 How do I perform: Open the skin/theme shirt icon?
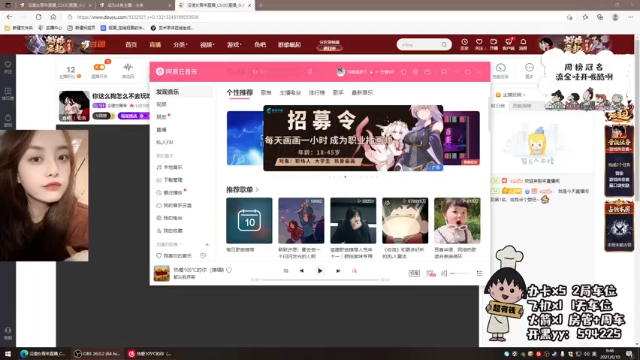[403, 72]
